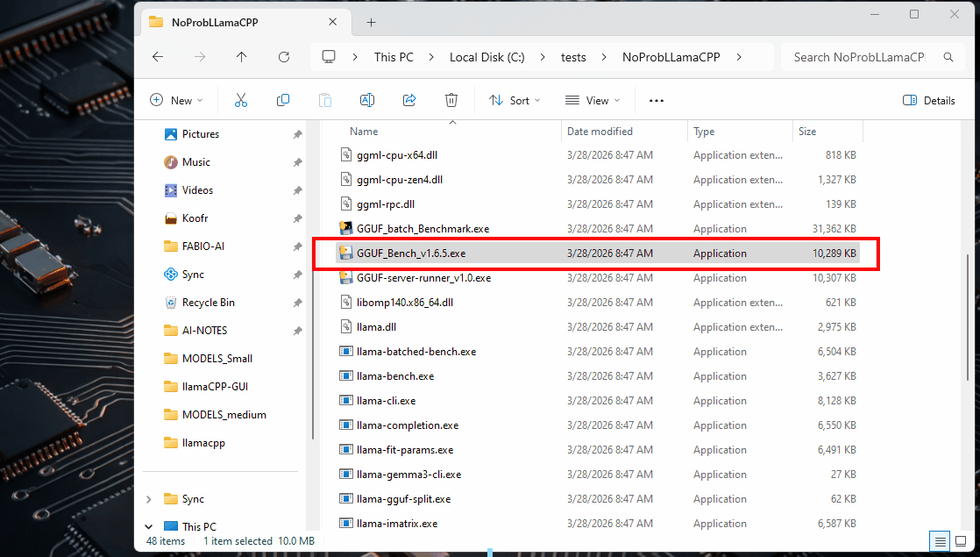Refresh the current folder view

tap(283, 57)
